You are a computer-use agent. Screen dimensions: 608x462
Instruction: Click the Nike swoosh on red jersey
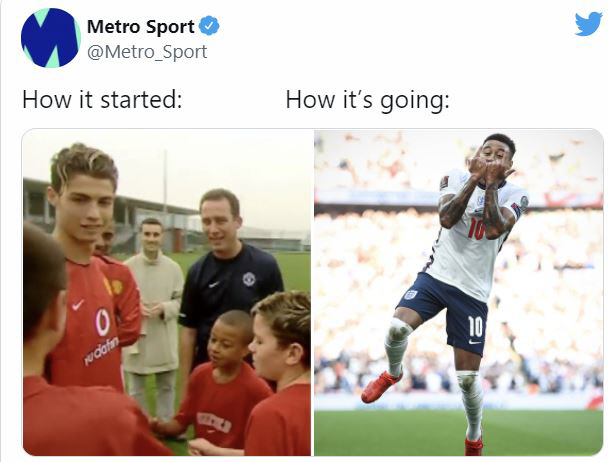78,305
